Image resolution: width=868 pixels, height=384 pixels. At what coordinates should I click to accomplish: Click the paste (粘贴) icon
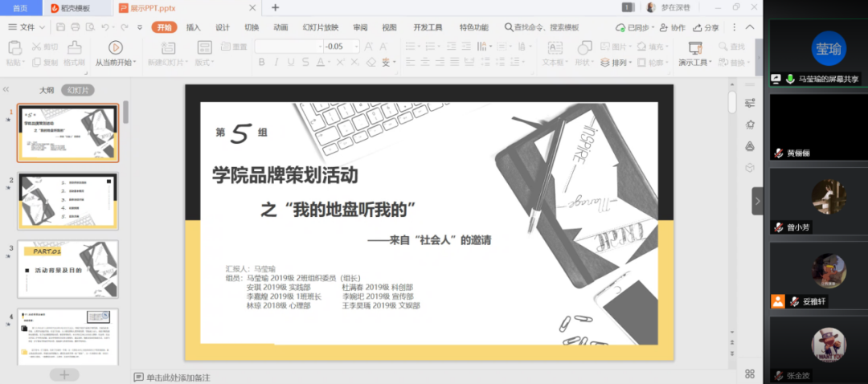pyautogui.click(x=14, y=48)
